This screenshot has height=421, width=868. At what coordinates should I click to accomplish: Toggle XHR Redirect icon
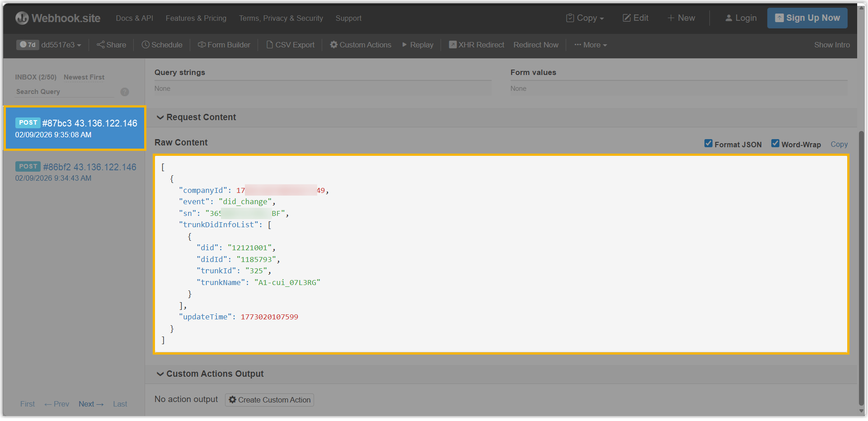click(x=452, y=45)
